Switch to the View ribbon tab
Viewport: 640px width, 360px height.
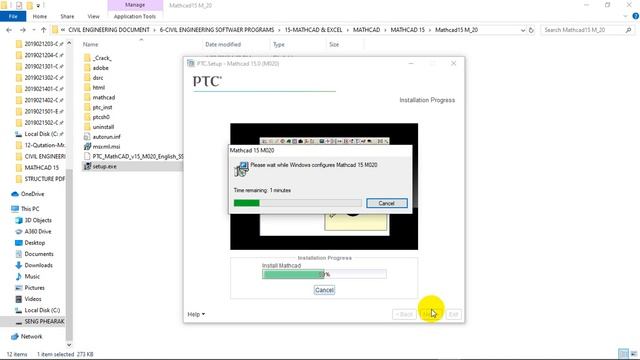93,16
